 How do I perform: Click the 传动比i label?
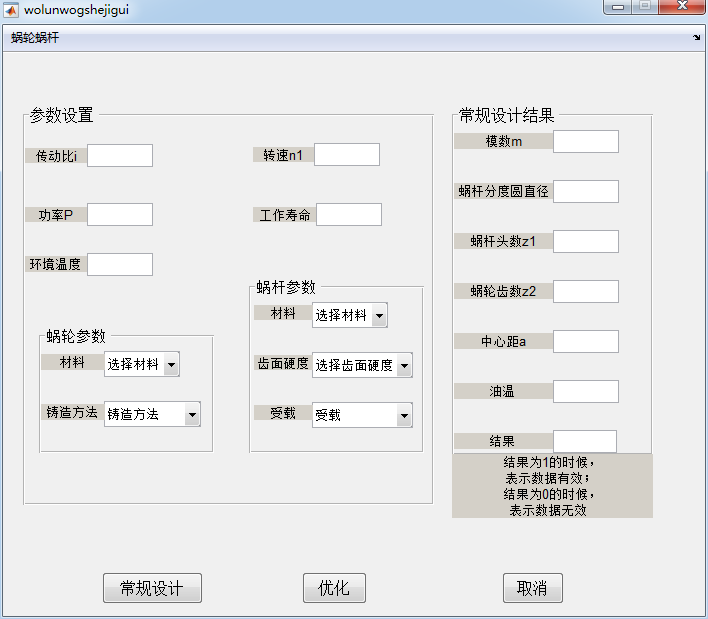click(x=56, y=156)
